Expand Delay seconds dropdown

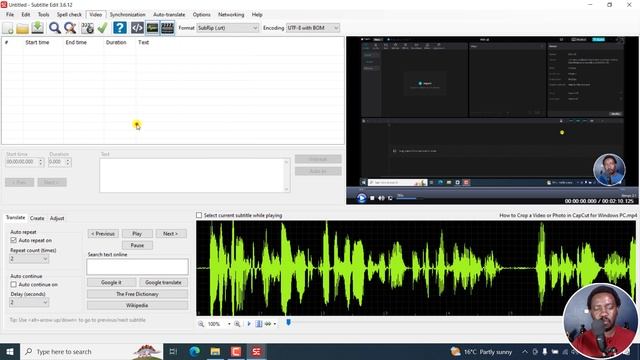click(29, 302)
